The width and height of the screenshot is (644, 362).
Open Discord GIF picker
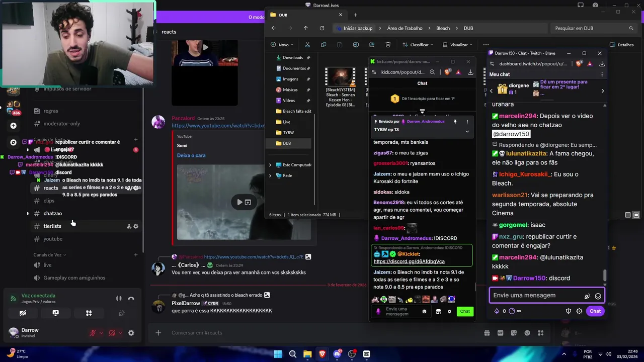(500, 333)
